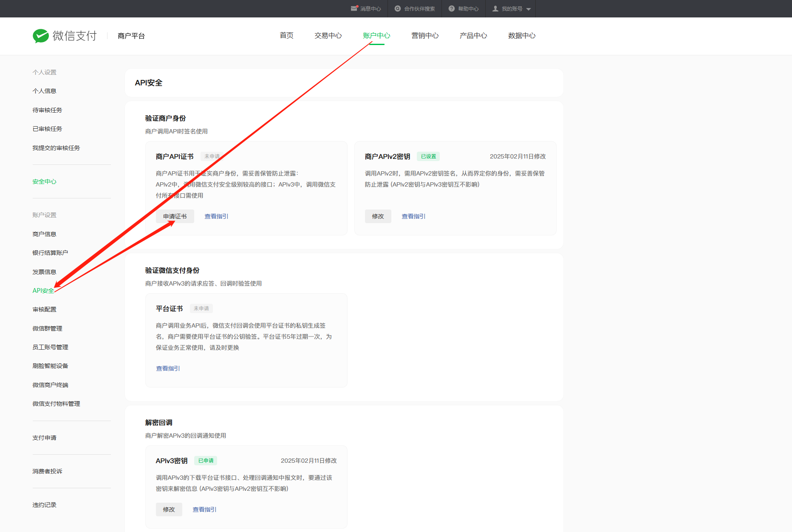The width and height of the screenshot is (792, 532).
Task: Open 待审核任务 in sidebar
Action: point(48,110)
